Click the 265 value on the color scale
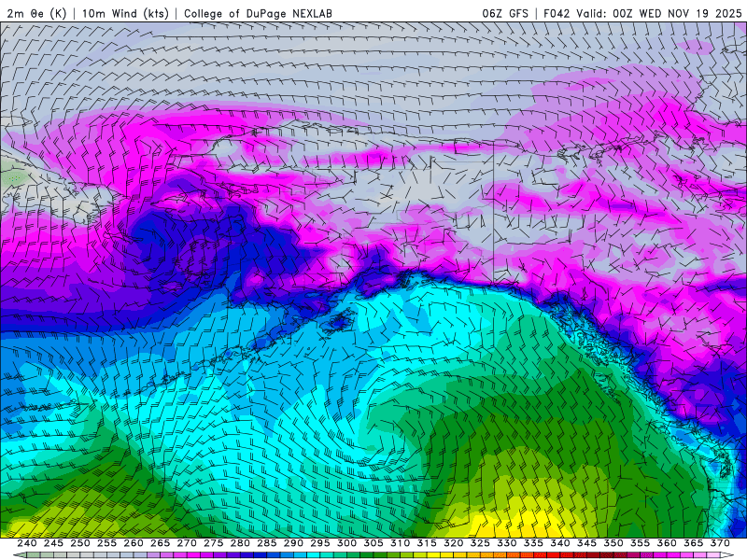 [x=160, y=543]
